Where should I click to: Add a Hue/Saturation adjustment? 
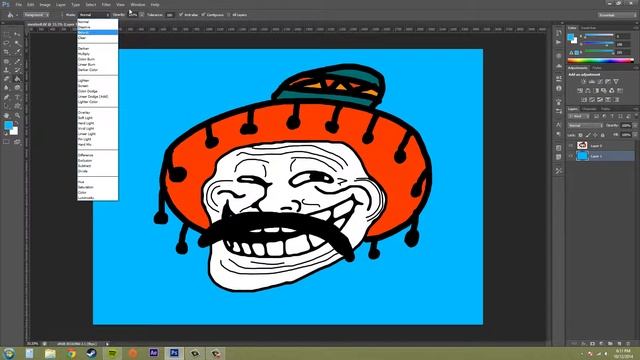580,91
